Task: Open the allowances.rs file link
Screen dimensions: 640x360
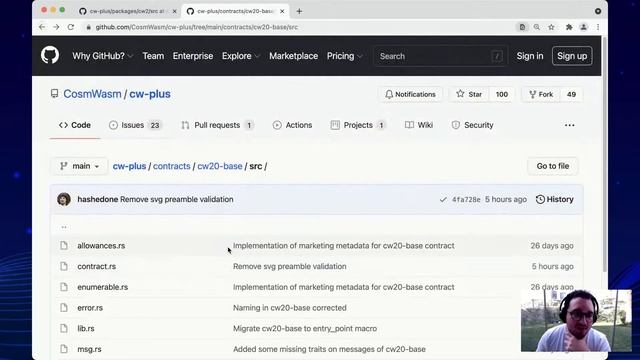Action: (101, 246)
